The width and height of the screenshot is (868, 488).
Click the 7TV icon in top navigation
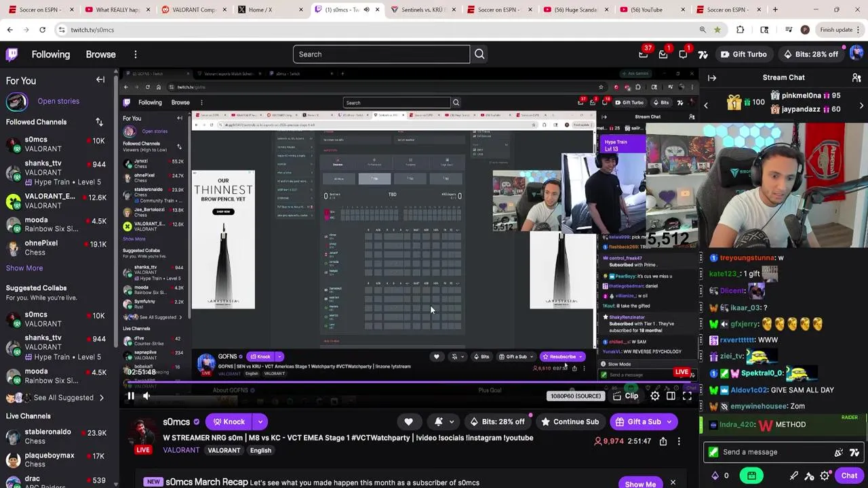click(x=703, y=54)
